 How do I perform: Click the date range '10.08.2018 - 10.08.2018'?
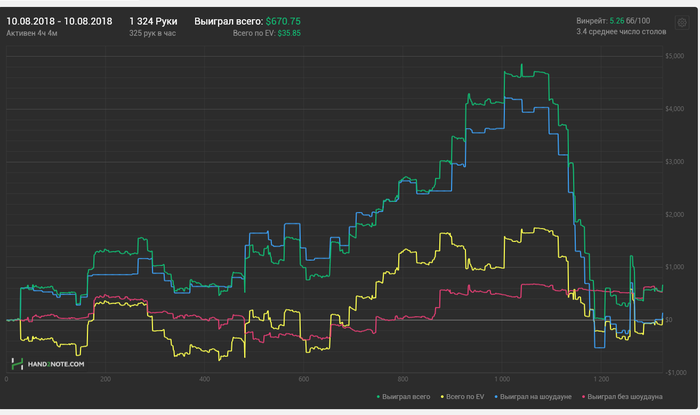pos(59,21)
